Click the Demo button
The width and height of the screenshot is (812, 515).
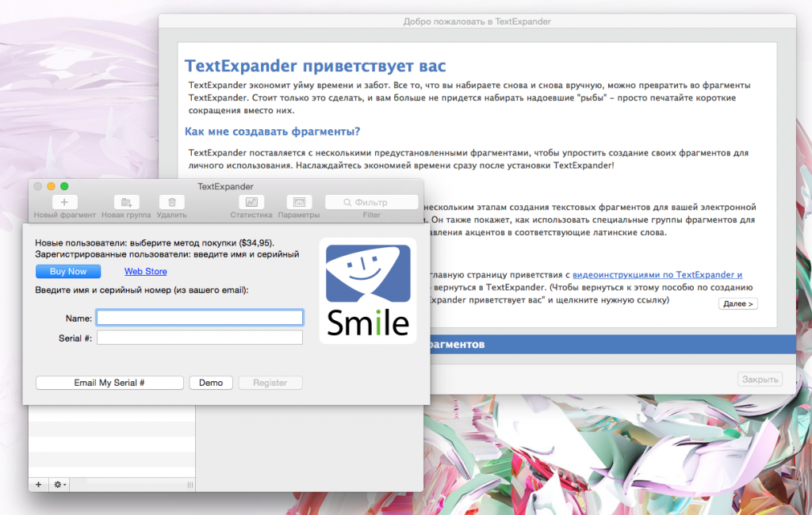coord(211,383)
